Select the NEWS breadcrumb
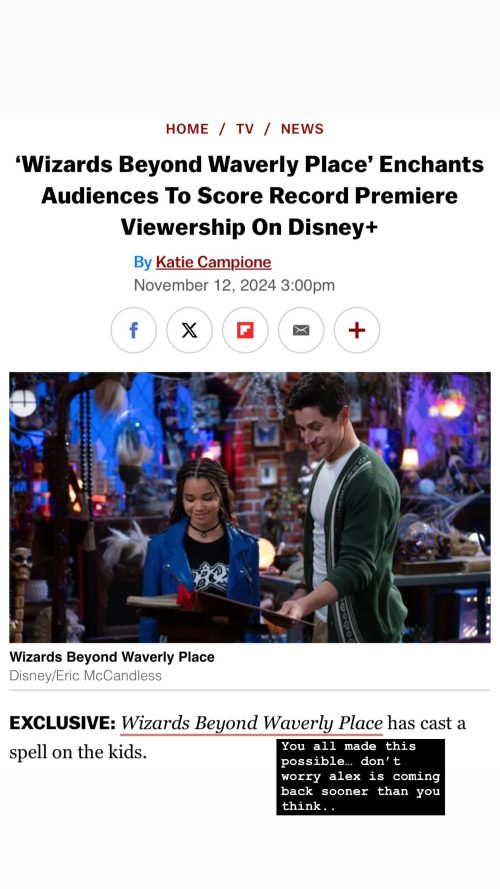 [302, 129]
